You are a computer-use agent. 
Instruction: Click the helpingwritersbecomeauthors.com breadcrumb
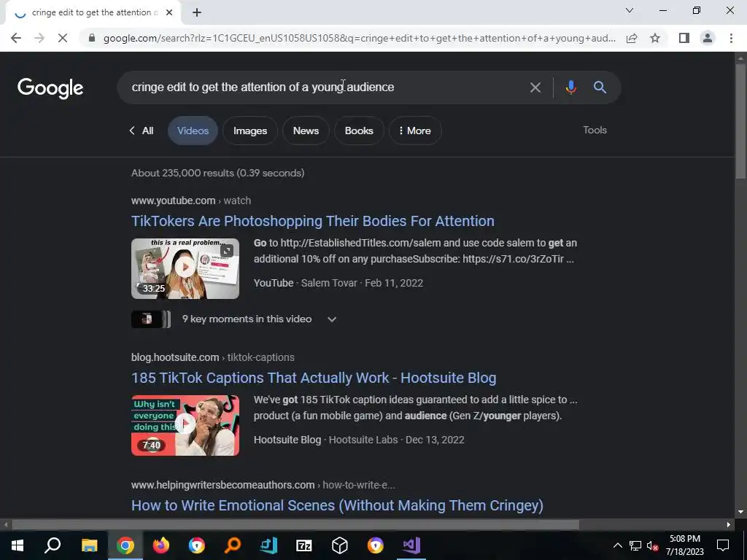263,485
